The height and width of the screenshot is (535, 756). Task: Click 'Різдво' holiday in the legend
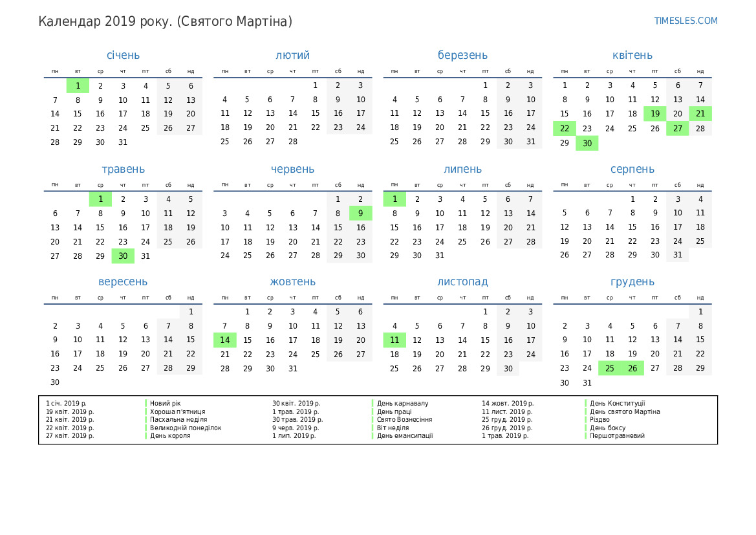pyautogui.click(x=600, y=420)
